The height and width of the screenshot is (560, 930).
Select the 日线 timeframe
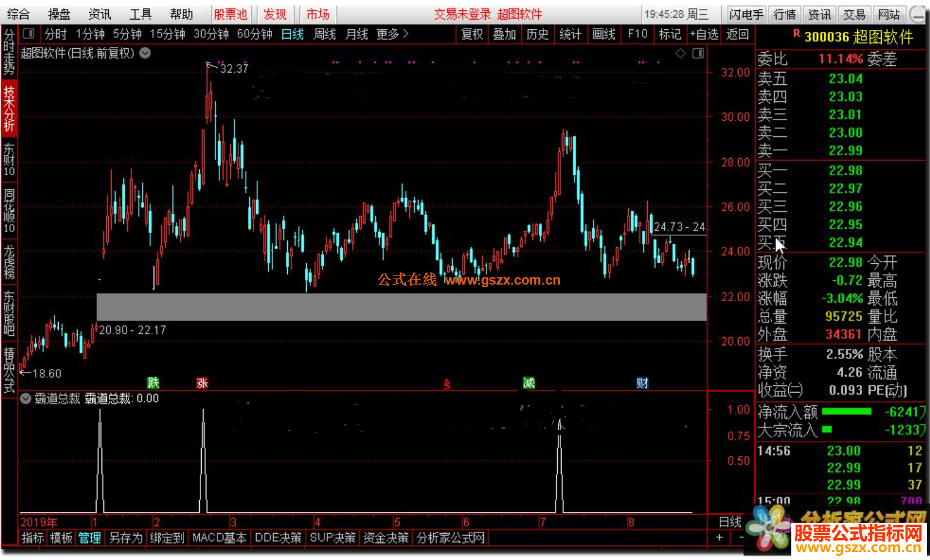click(x=293, y=34)
